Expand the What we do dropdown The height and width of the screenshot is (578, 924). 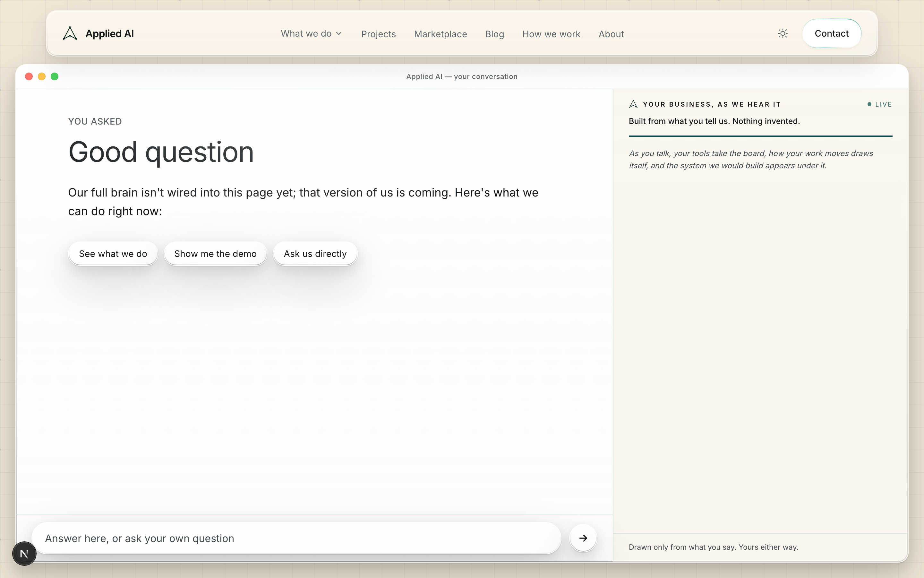[x=311, y=34]
